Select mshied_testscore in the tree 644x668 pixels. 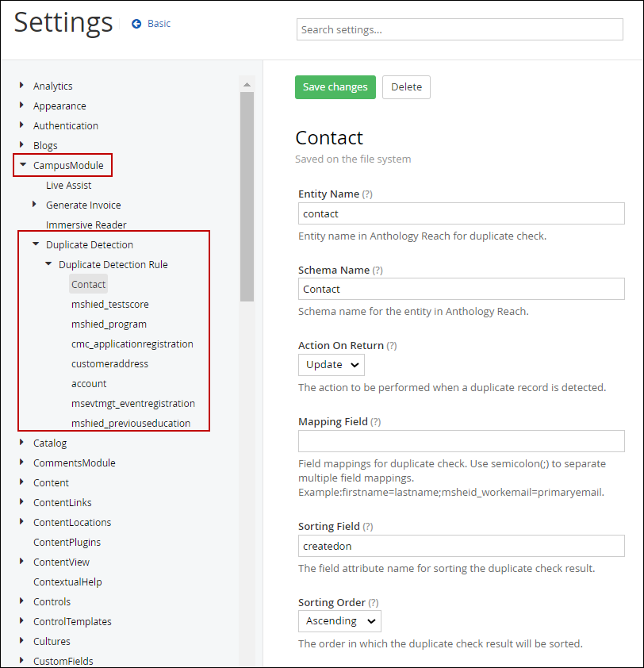(109, 304)
